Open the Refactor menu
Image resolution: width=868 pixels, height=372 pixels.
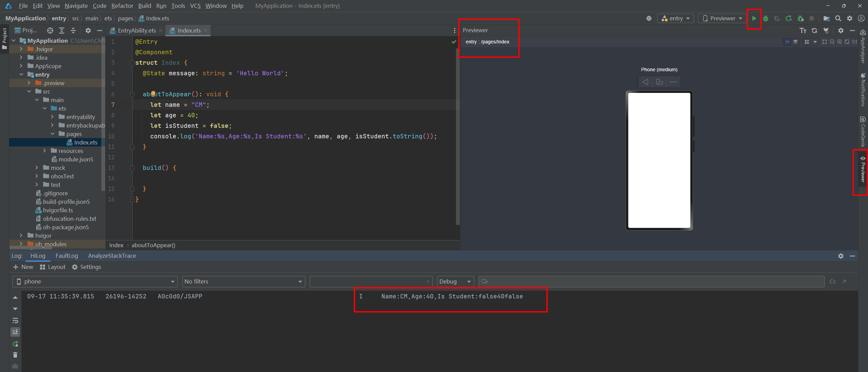point(122,6)
